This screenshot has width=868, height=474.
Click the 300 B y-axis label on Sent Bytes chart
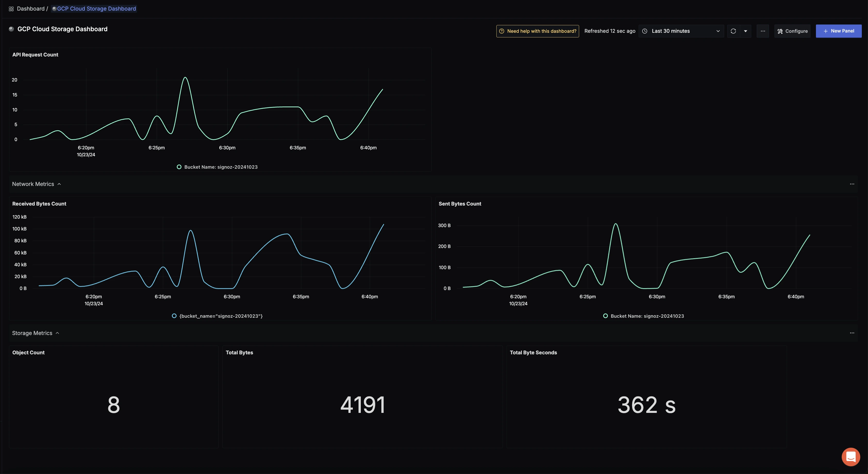444,225
